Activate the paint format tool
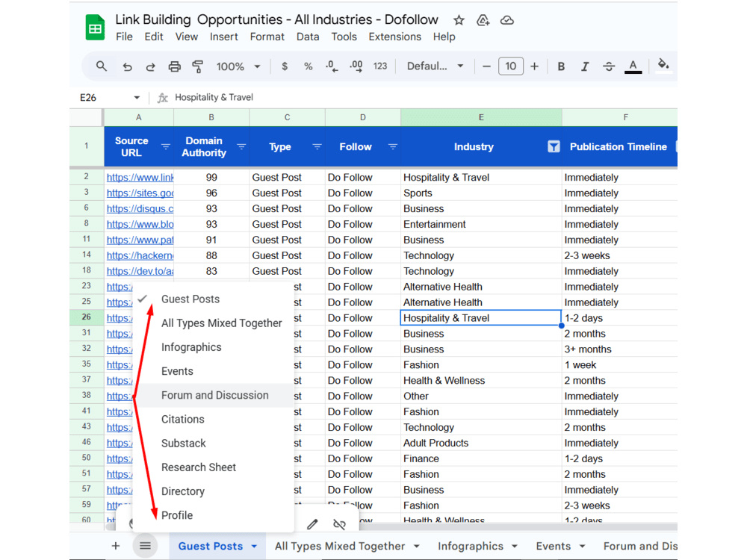747x560 pixels. [197, 66]
